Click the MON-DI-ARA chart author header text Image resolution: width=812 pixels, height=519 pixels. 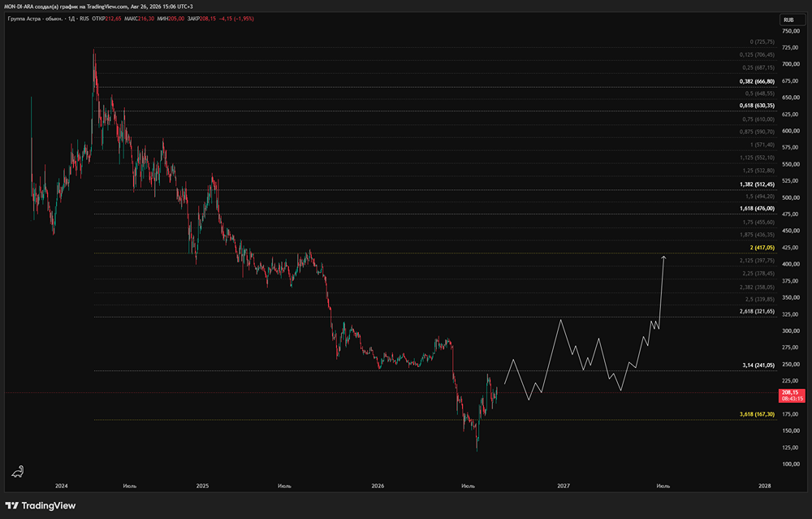click(98, 6)
